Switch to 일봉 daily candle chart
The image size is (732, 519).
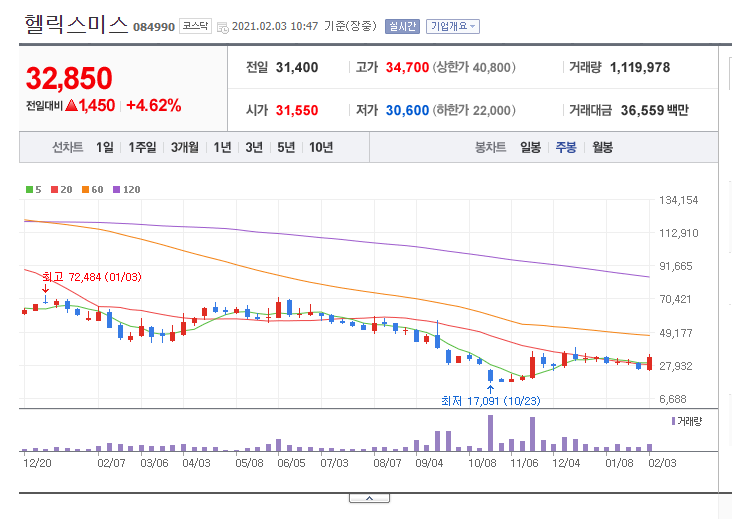pos(530,147)
